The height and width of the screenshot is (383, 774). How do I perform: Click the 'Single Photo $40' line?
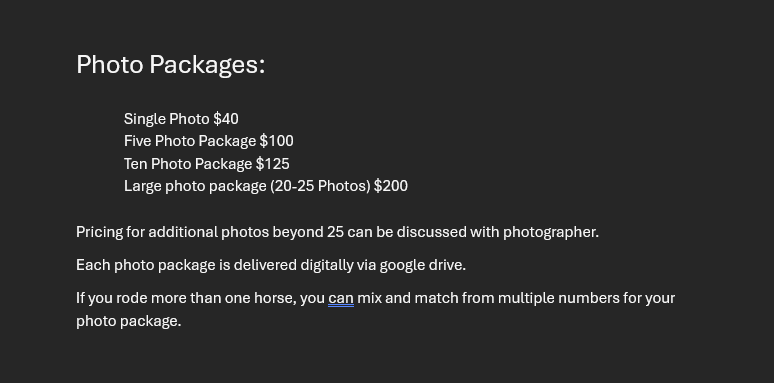(181, 119)
